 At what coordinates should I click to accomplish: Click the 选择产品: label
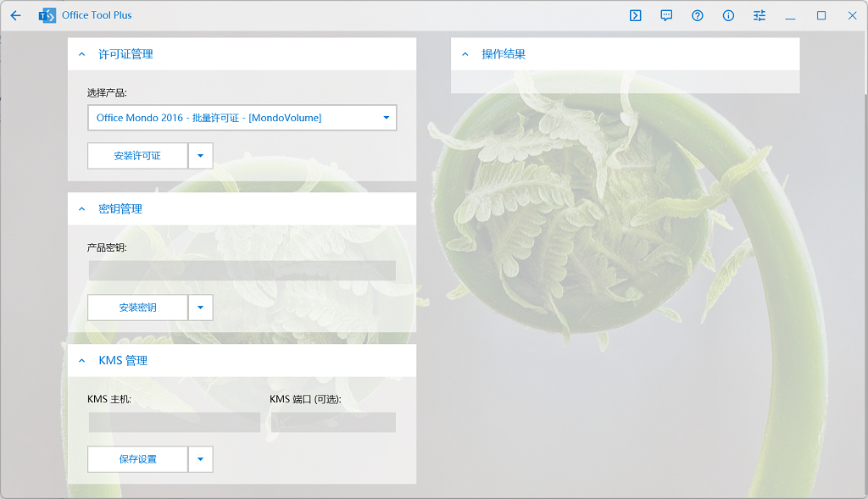pyautogui.click(x=107, y=93)
